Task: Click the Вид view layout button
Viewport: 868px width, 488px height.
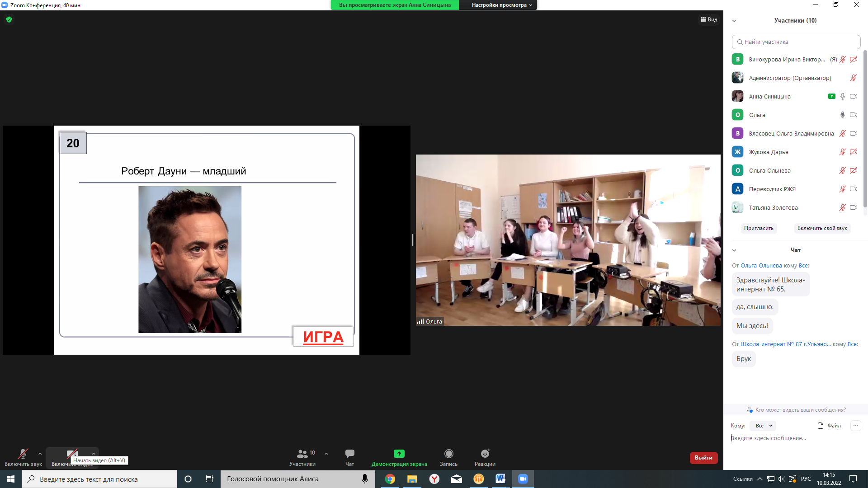Action: pos(709,19)
